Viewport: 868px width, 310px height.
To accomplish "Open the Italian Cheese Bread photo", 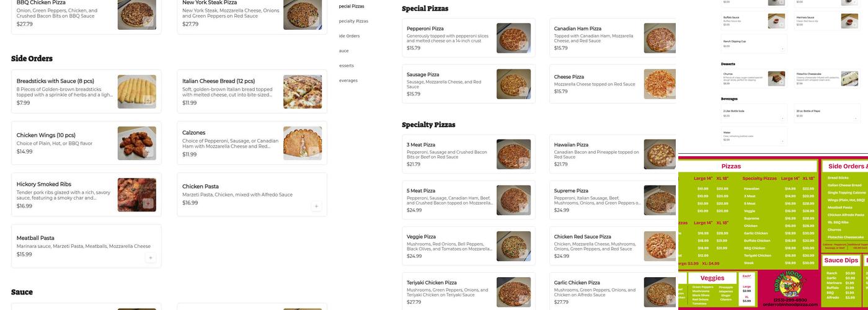I will click(x=303, y=92).
